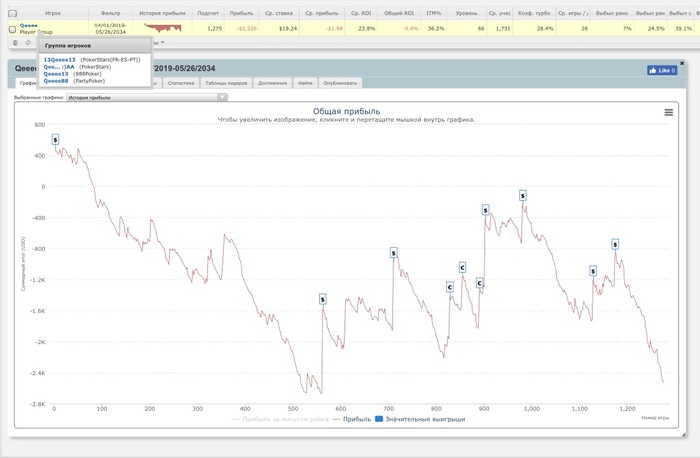This screenshot has height=458, width=700.
Task: Open the 13Qeeee13 PokerStars(FR-ES-PT) player link
Action: (59, 60)
